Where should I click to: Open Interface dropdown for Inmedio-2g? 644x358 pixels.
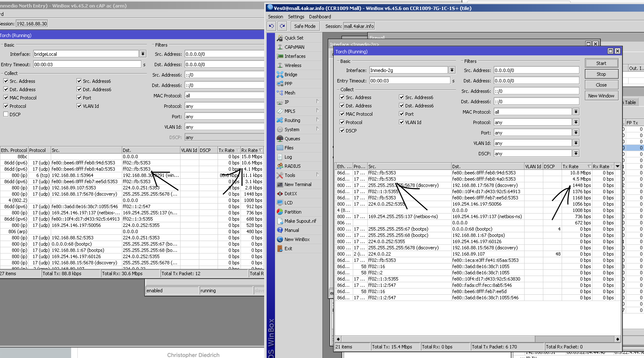click(452, 70)
